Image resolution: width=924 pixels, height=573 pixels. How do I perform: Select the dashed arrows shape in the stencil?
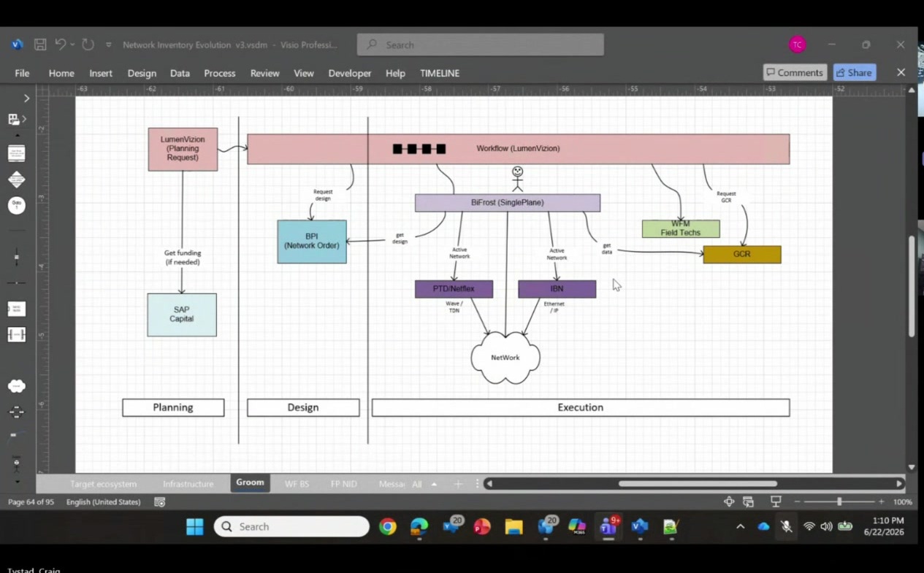16,412
